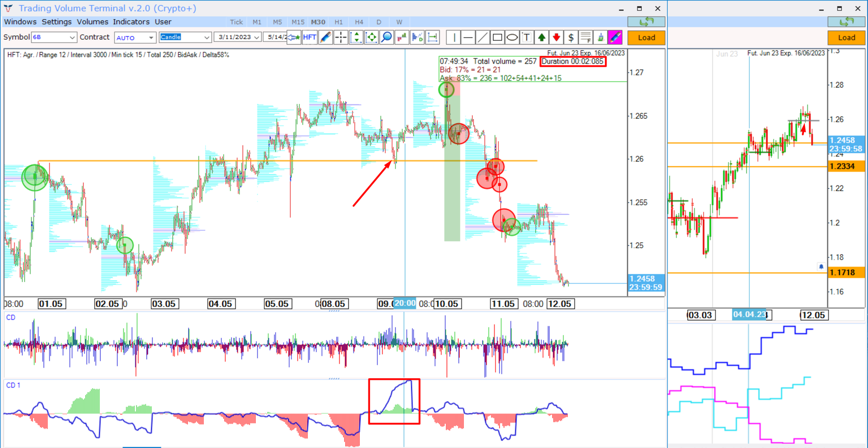Click the 03.05 date label on time axis
This screenshot has height=448, width=868.
click(x=164, y=304)
